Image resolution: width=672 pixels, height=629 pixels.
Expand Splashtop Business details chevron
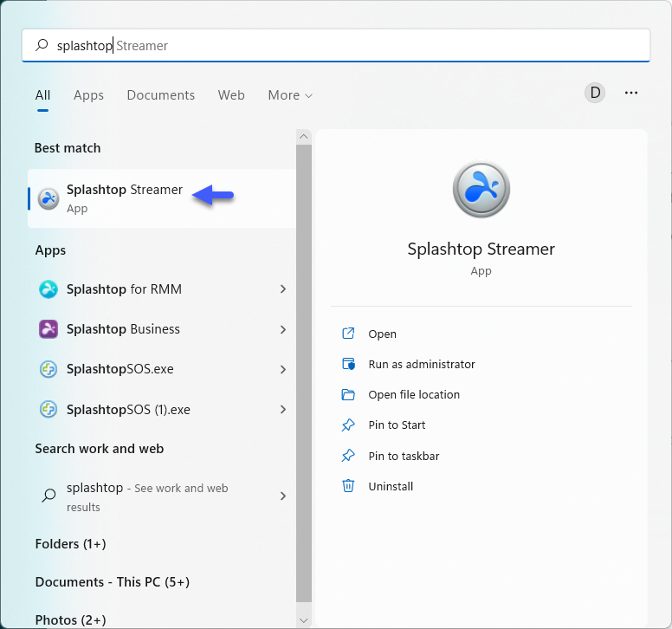point(282,329)
